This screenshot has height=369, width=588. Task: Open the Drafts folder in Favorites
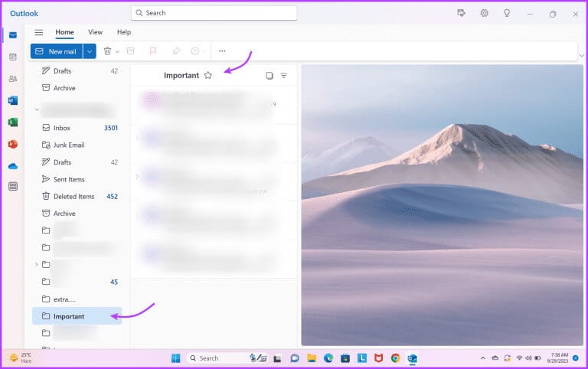click(77, 71)
